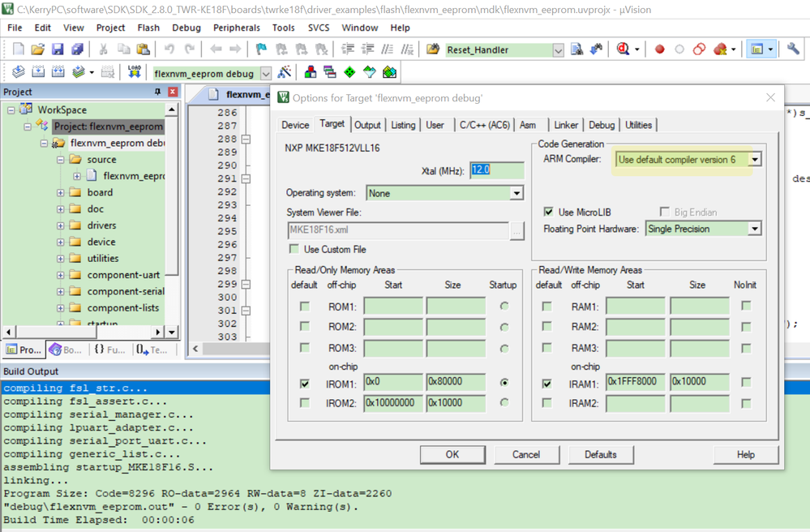This screenshot has width=810, height=532.
Task: Click the Manage Run-Time Environment green diamond icon
Action: tap(349, 73)
